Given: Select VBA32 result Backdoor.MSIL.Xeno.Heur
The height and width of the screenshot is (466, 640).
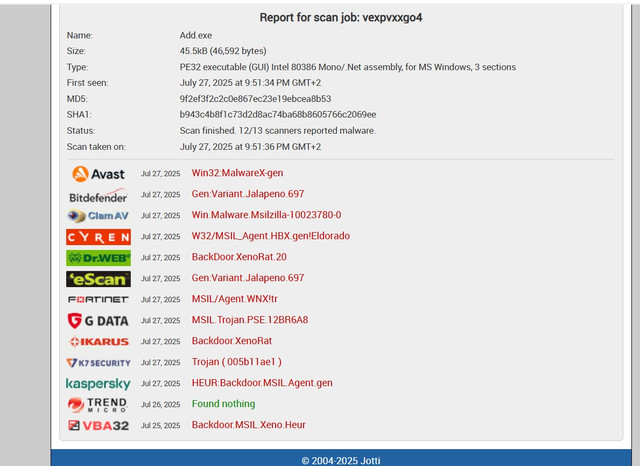Looking at the screenshot, I should pyautogui.click(x=249, y=425).
